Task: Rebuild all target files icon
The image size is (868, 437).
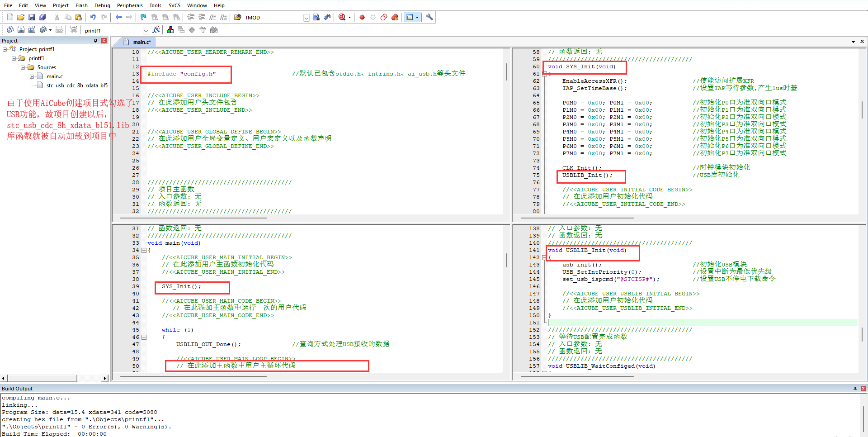Action: (x=32, y=30)
